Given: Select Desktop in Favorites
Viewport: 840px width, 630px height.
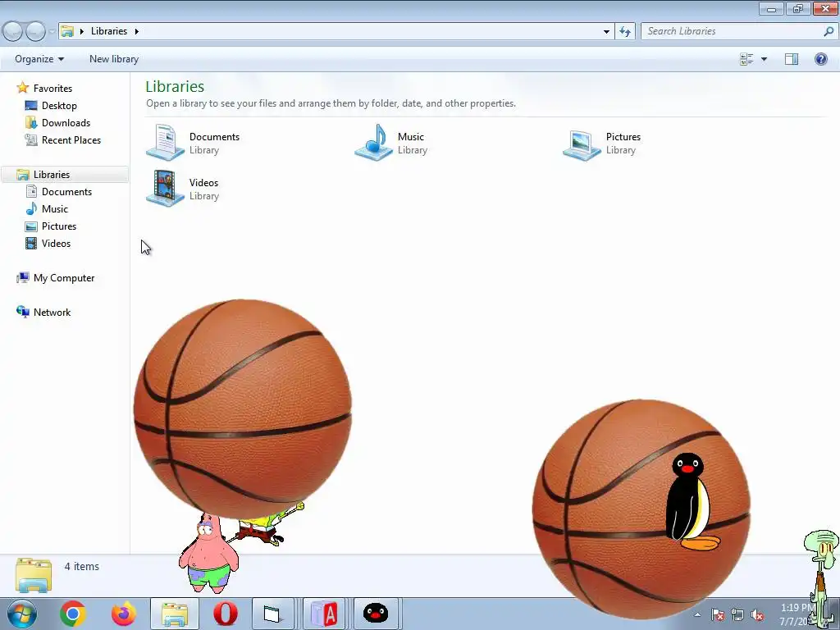Looking at the screenshot, I should (x=59, y=106).
